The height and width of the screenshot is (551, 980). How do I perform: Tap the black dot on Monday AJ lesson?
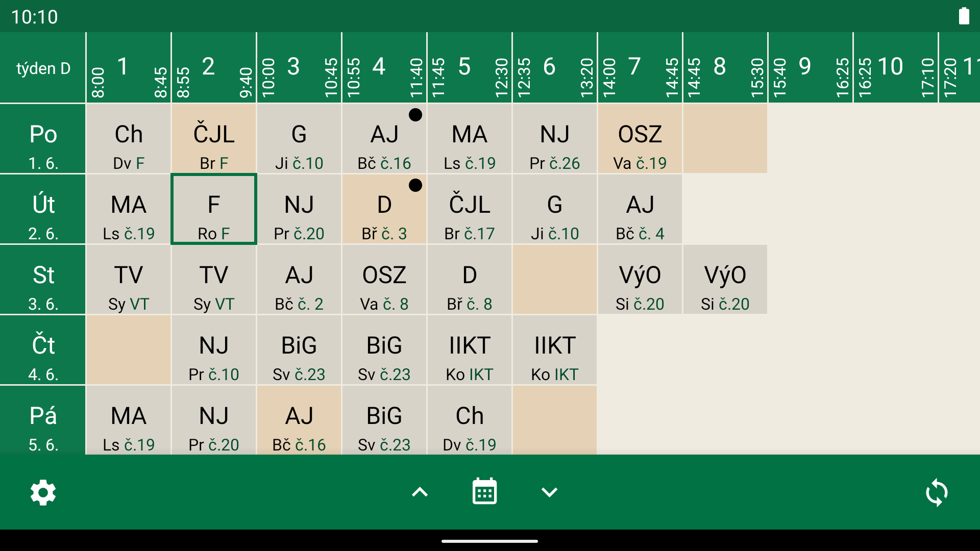click(x=415, y=115)
